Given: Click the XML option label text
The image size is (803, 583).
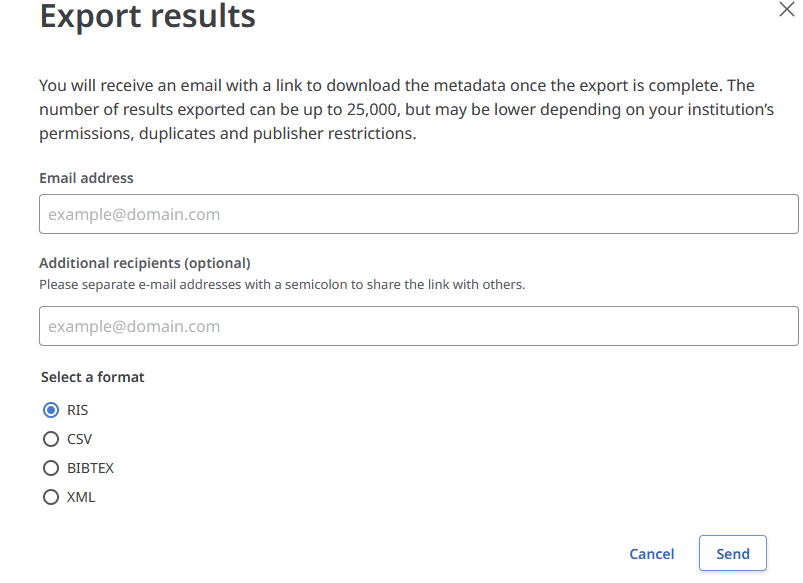Looking at the screenshot, I should coord(81,497).
